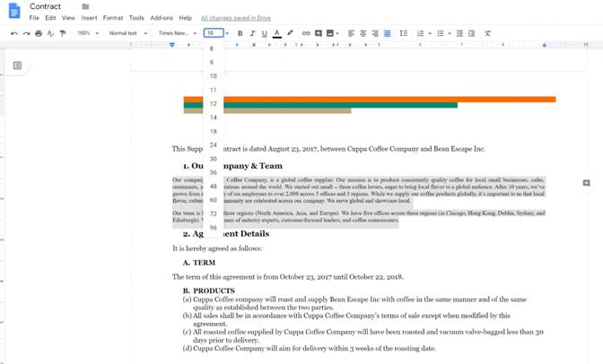Click the Add comment toolbar icon
Image resolution: width=603 pixels, height=364 pixels.
[318, 33]
